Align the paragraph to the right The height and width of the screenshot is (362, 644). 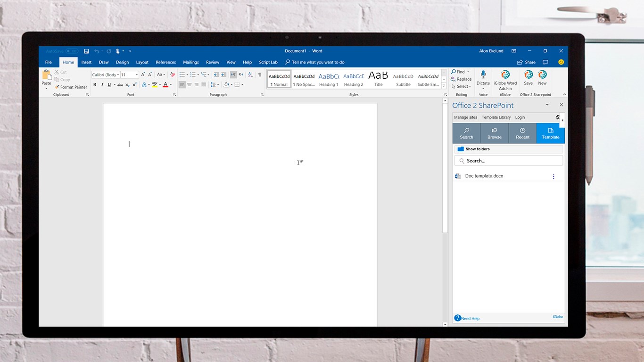197,85
